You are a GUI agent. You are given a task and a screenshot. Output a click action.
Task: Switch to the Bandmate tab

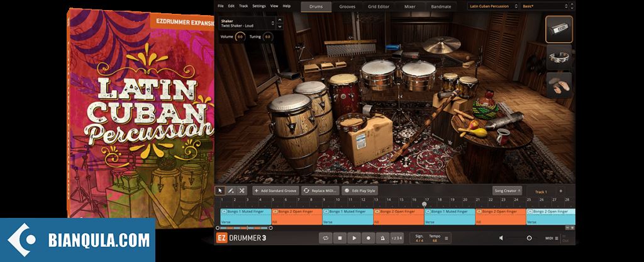coord(441,6)
